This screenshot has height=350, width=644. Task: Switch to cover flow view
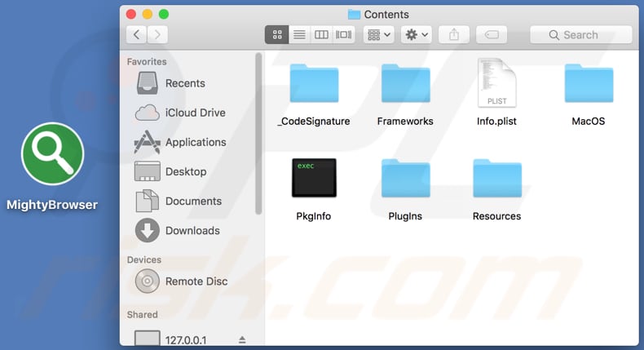[344, 34]
